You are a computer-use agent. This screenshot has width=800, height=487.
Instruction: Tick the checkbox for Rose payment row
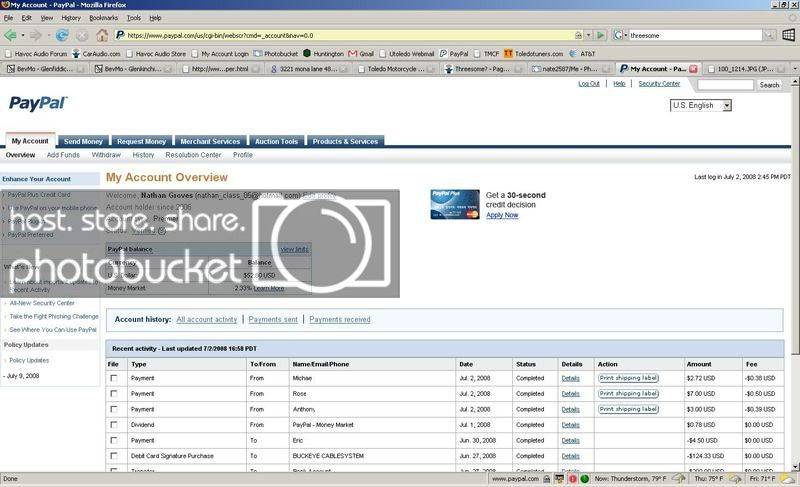click(x=113, y=393)
